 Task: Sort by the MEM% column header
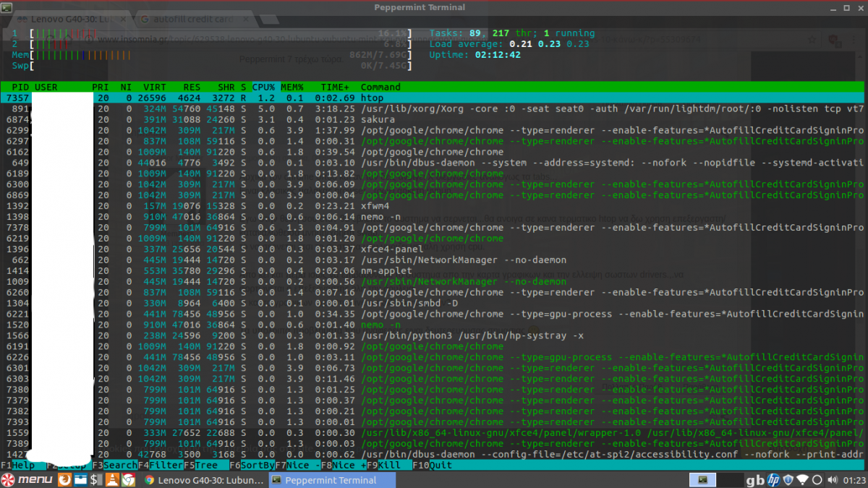click(292, 87)
